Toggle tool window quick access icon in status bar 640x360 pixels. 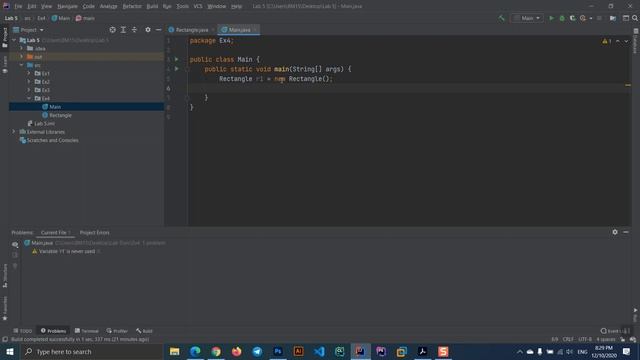tap(5, 339)
